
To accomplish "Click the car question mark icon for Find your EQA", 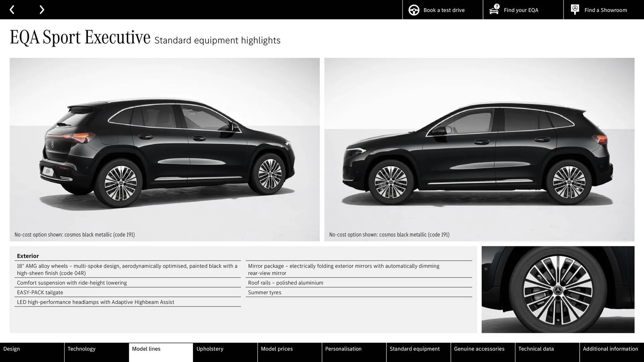I will tap(494, 10).
